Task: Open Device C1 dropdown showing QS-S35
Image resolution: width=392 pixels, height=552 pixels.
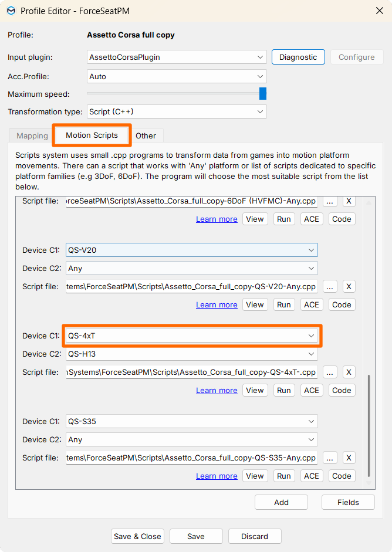Action: pos(191,421)
